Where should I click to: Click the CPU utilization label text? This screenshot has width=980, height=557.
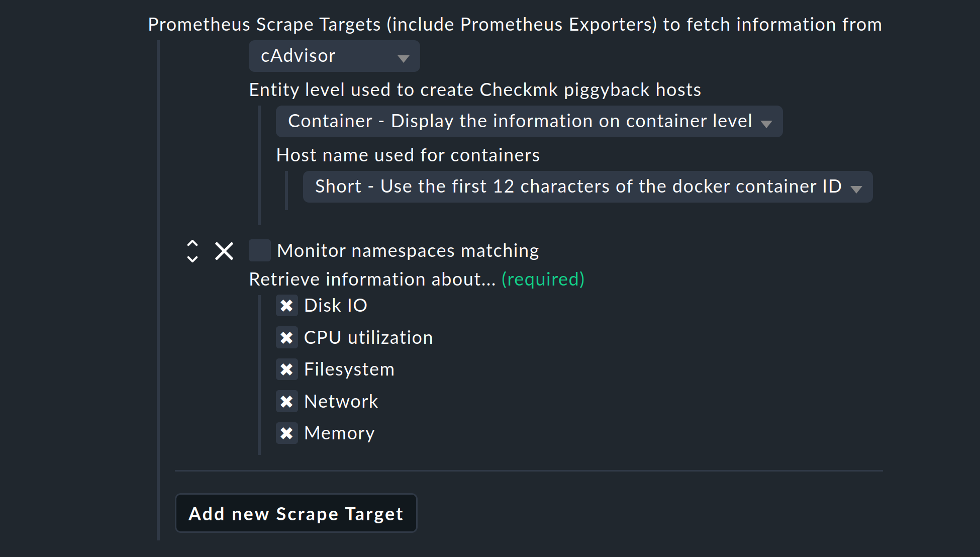click(x=368, y=338)
